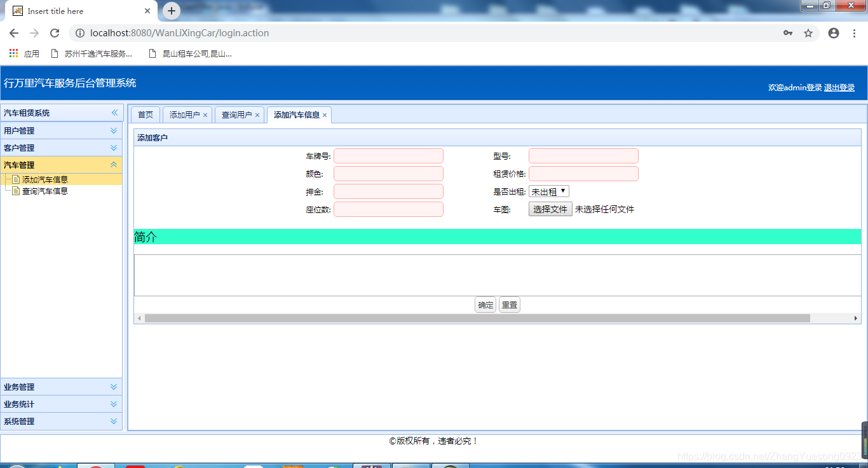The height and width of the screenshot is (468, 868).
Task: Click the 租赁价格 input field
Action: coord(583,174)
